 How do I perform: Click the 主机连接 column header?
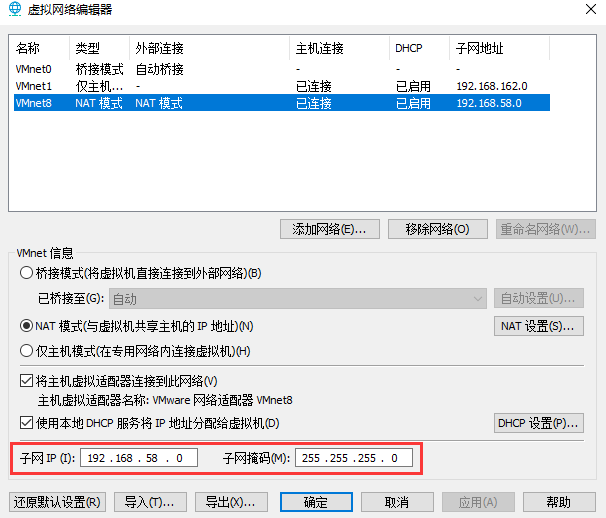(339, 48)
